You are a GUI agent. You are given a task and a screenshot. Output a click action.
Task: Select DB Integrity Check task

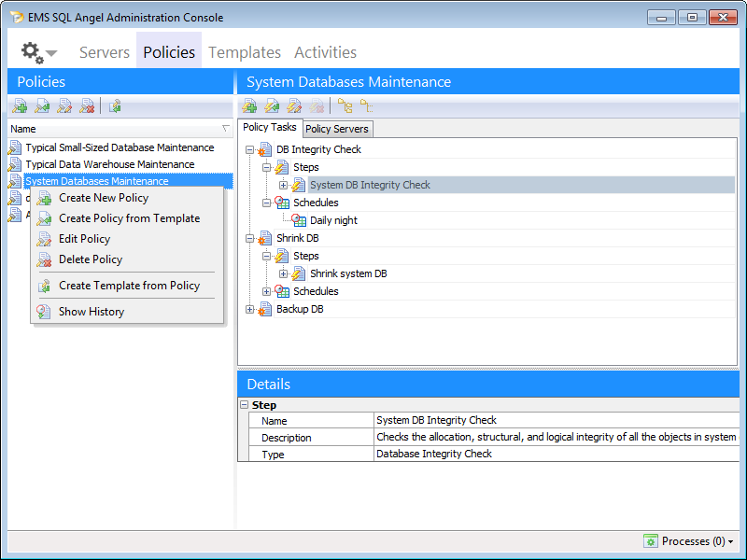coord(318,149)
